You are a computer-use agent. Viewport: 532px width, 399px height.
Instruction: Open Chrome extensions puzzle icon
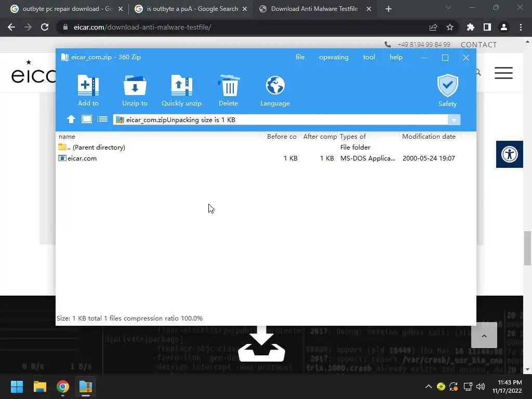click(470, 27)
